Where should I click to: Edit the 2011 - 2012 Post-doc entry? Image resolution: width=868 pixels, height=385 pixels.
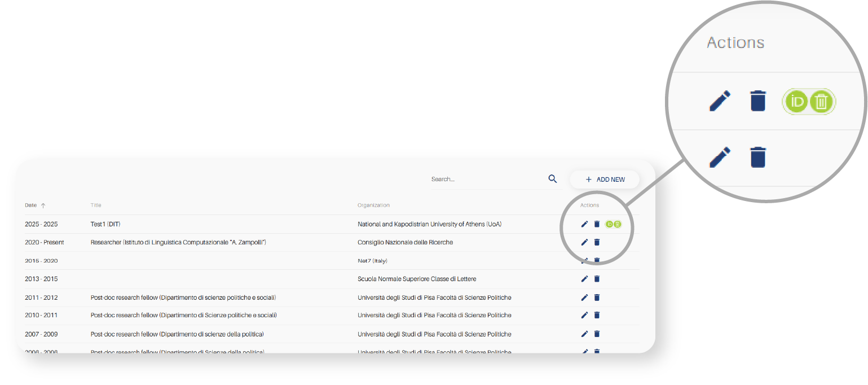coord(584,297)
